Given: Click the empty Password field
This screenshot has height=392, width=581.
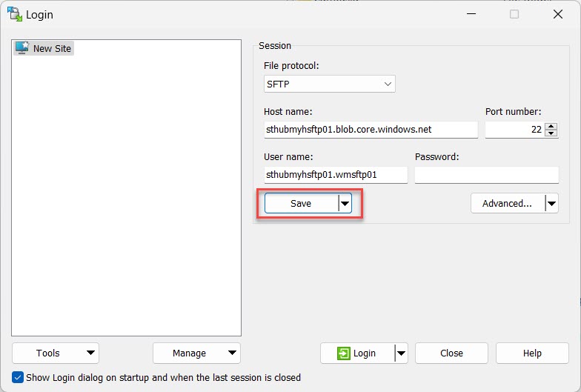Looking at the screenshot, I should [x=486, y=175].
